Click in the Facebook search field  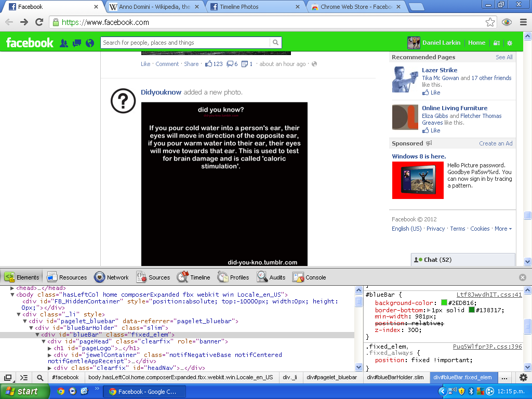185,43
